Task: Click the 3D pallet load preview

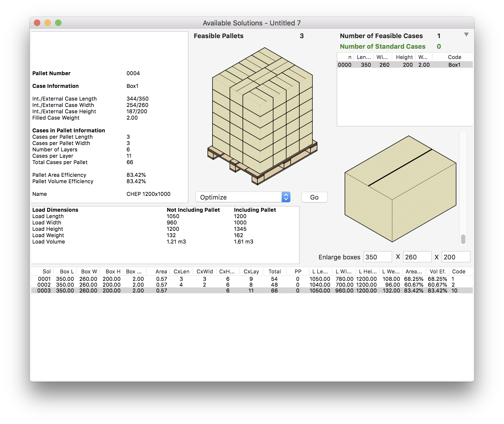Action: [262, 116]
